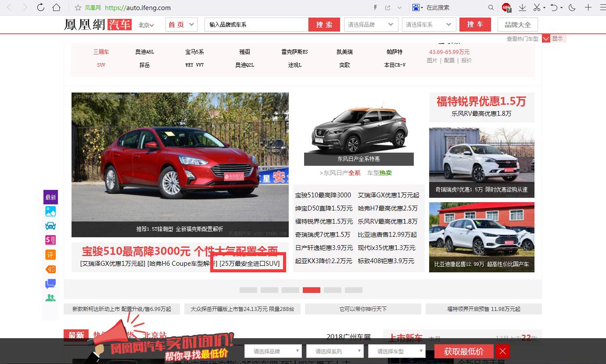Bookmark this page with the star icon

(x=78, y=7)
